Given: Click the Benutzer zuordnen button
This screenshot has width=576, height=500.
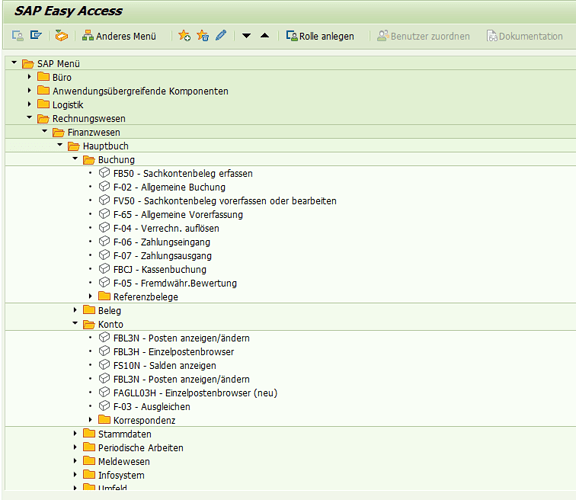Looking at the screenshot, I should click(423, 36).
